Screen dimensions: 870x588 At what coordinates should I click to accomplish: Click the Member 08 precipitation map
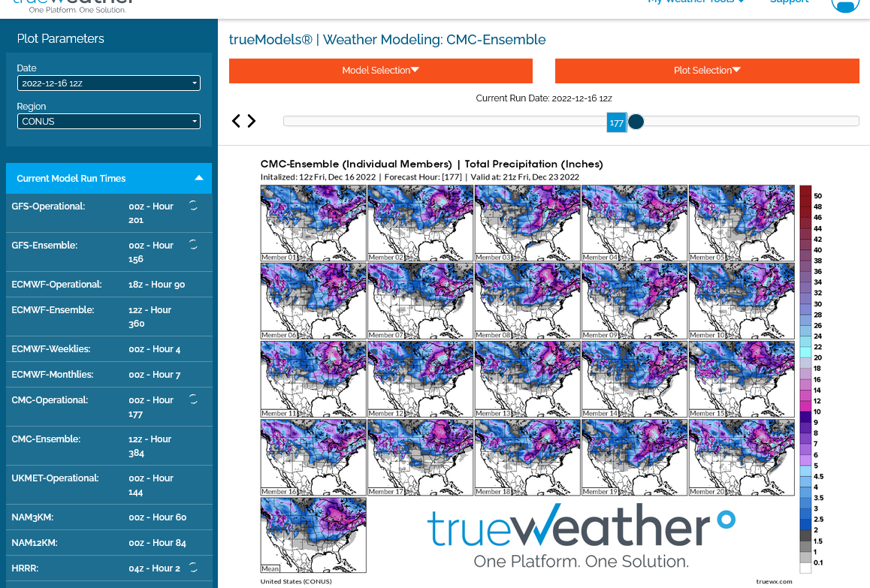point(527,301)
